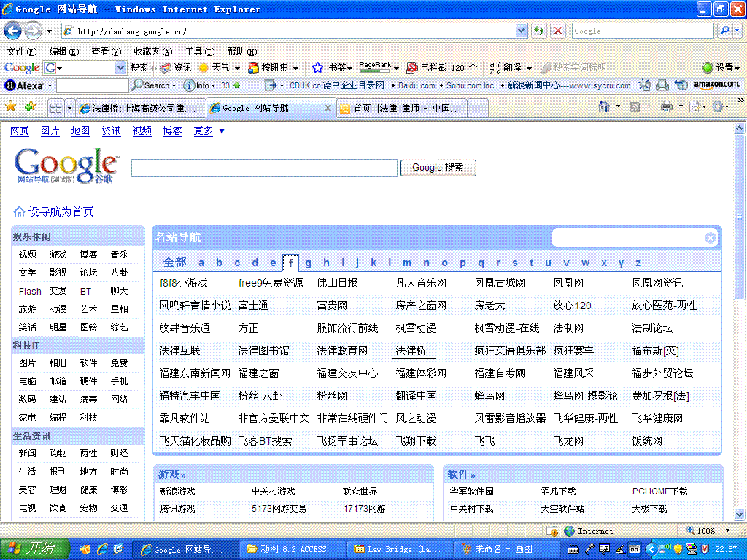This screenshot has height=560, width=747.
Task: Click the 游戏» section heading link
Action: click(x=171, y=474)
